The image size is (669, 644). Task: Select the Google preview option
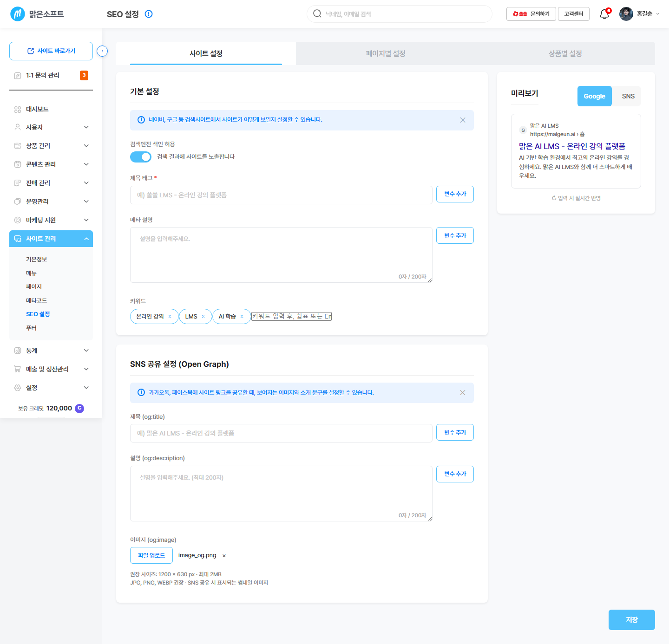[x=594, y=96]
